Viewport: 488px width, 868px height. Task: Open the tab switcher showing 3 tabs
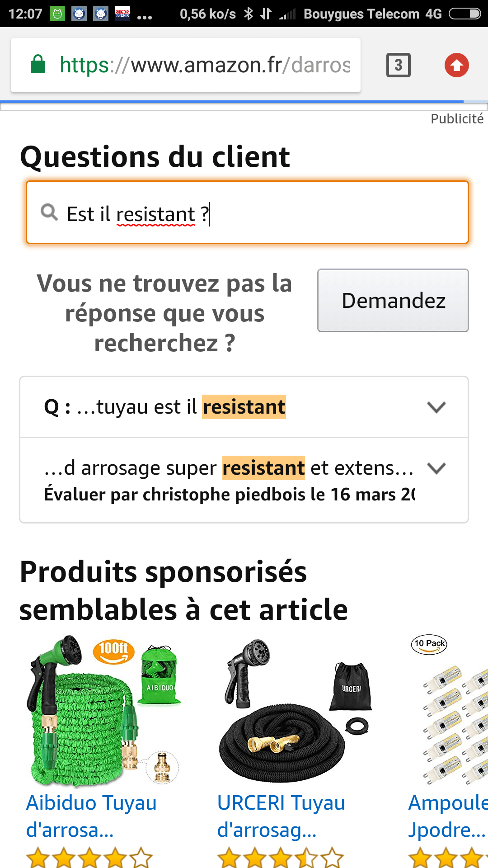(399, 65)
